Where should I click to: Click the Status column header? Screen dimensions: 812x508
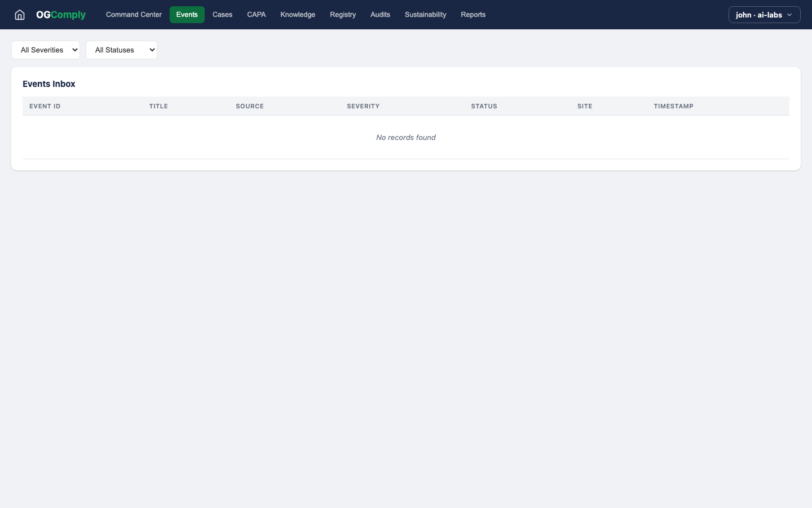coord(484,106)
